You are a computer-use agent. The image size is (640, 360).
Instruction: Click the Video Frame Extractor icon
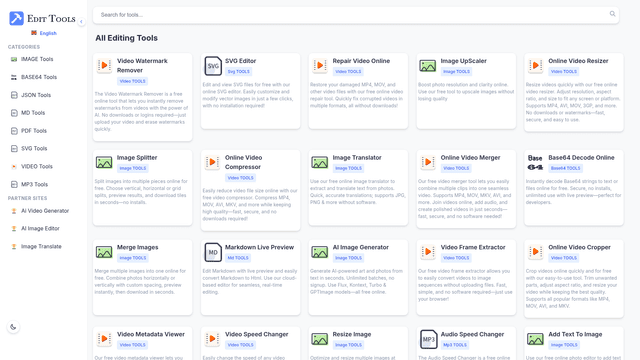[427, 252]
